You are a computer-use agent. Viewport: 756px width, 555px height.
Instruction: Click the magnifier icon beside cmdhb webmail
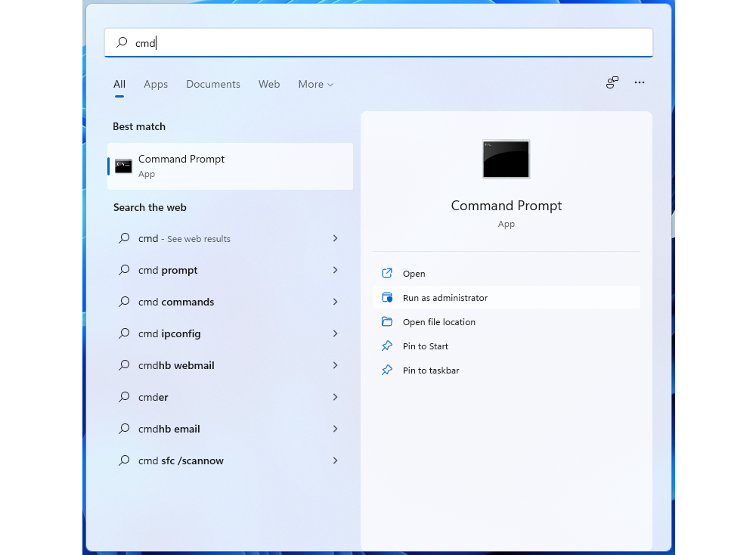pos(124,365)
